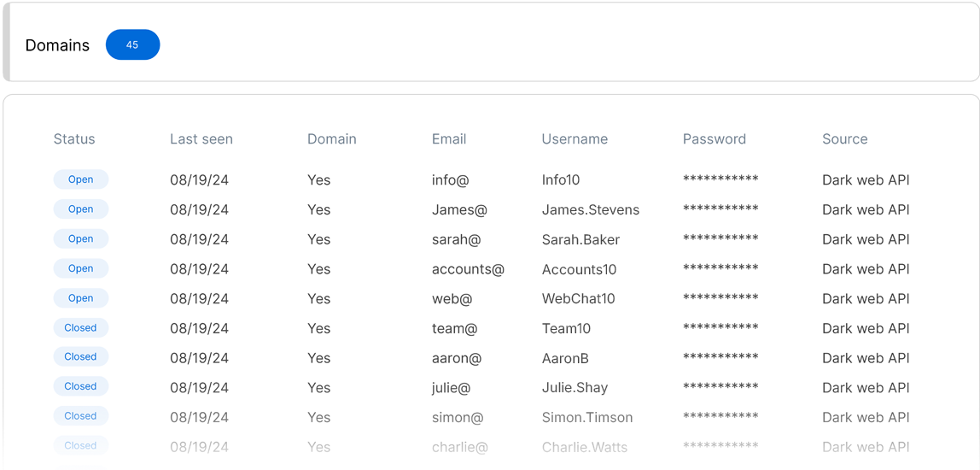Click the Username column header
980x470 pixels.
point(575,139)
